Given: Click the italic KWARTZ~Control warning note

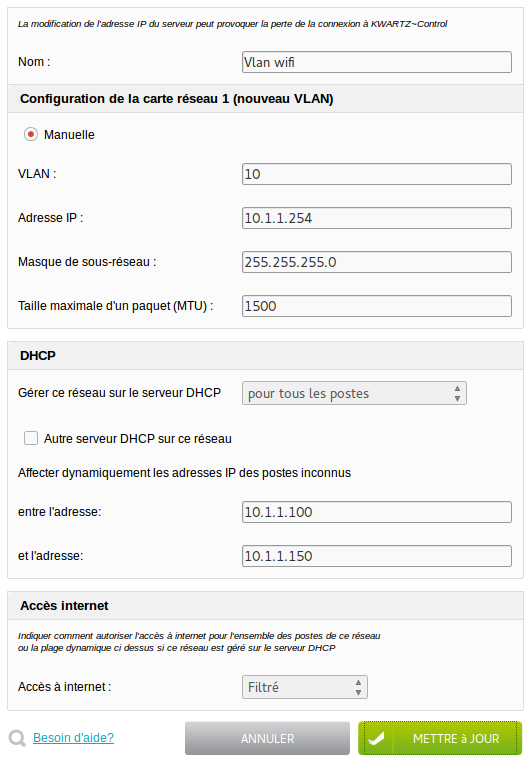Looking at the screenshot, I should point(233,24).
